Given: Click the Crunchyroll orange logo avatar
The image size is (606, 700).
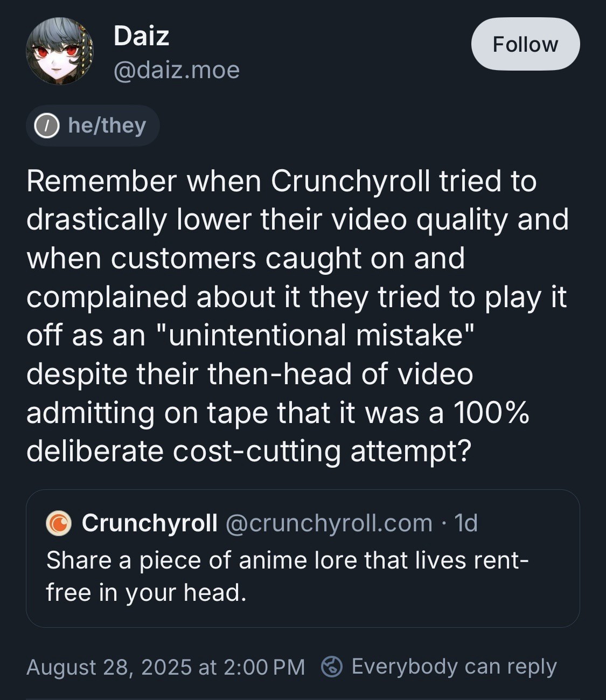Looking at the screenshot, I should [59, 523].
